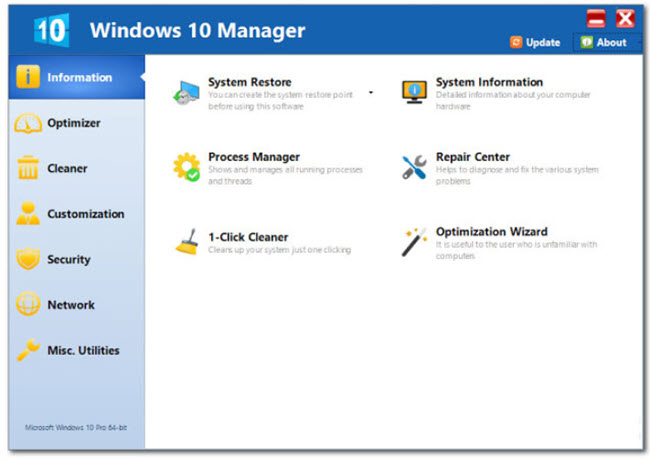Screen dimensions: 650x460
Task: Open the Customization section
Action: click(x=85, y=214)
